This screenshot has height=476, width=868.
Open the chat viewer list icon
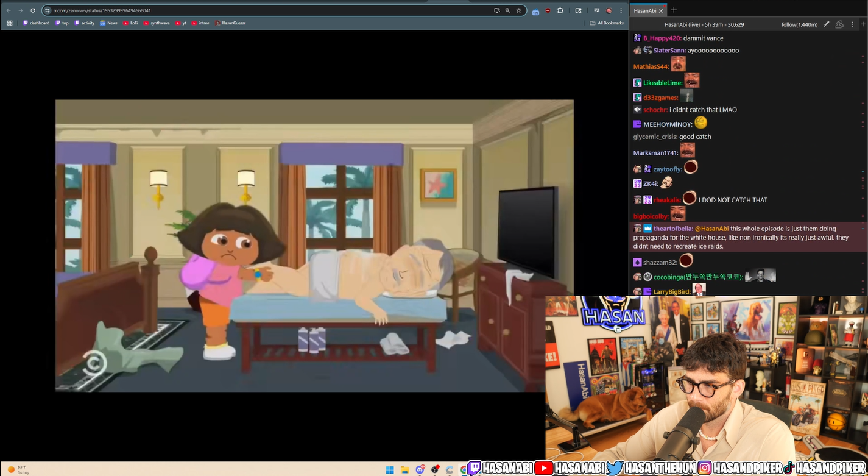click(839, 24)
